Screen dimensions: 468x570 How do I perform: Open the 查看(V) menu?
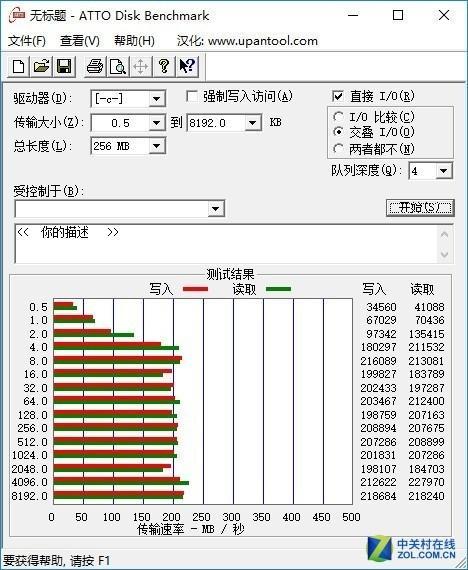pos(80,41)
